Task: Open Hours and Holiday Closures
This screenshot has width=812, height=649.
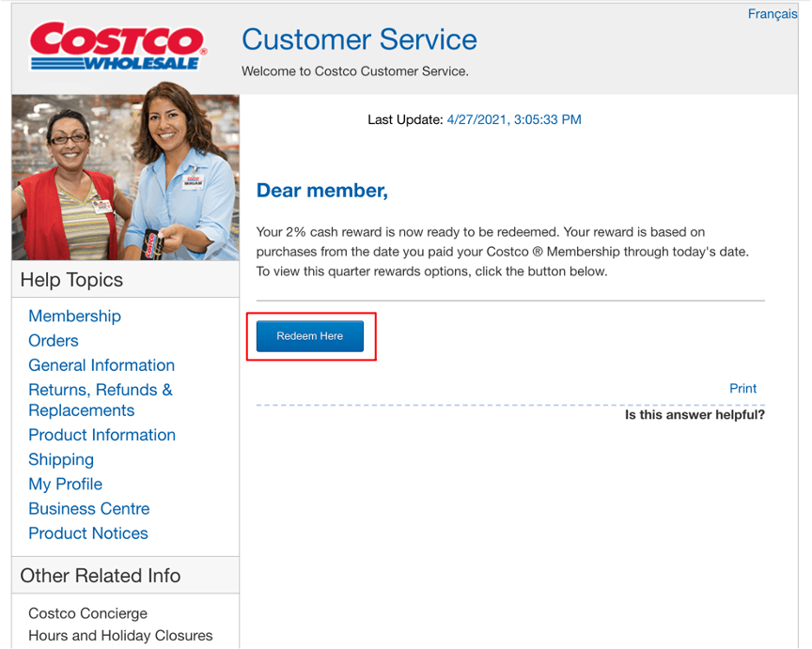Action: pos(120,636)
